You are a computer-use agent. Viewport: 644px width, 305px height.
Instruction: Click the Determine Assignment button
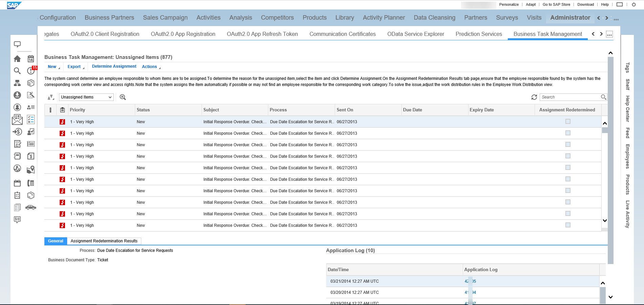coord(114,66)
